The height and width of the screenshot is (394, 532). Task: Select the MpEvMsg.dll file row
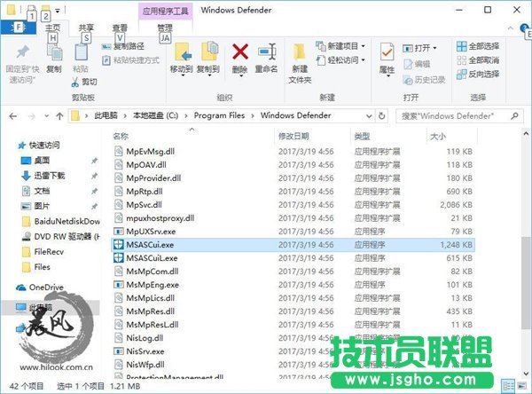(293, 152)
